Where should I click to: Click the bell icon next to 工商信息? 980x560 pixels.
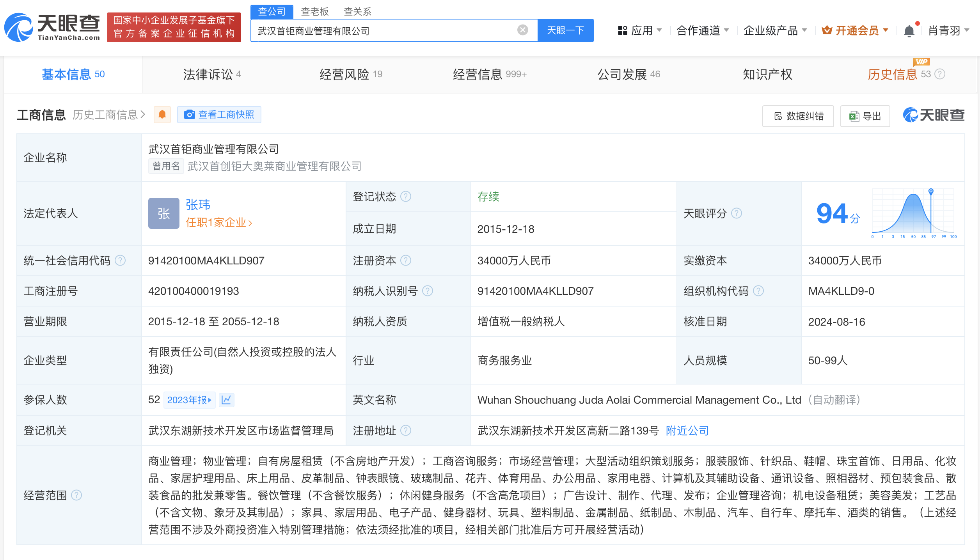(162, 115)
